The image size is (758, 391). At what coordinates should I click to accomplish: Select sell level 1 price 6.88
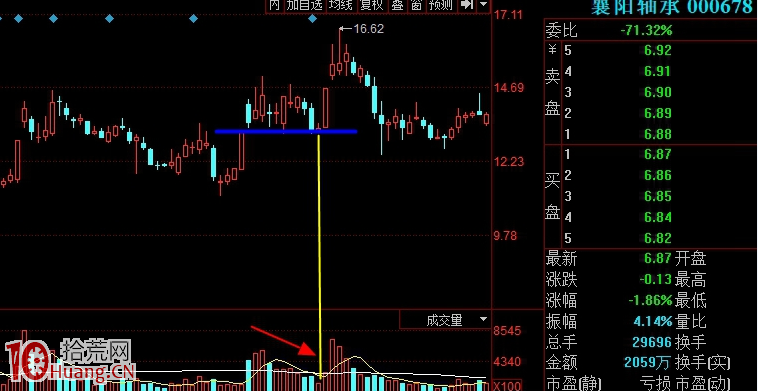(x=658, y=134)
